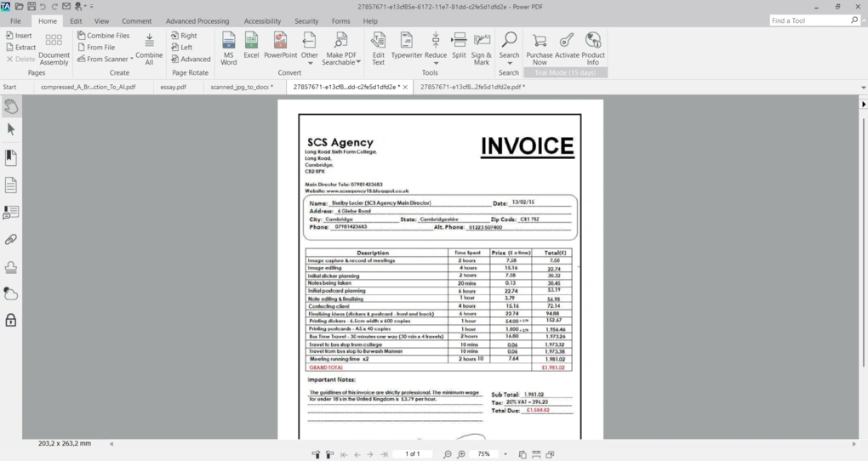This screenshot has height=461, width=868.
Task: Close the active 27857671 document tab
Action: coord(405,87)
